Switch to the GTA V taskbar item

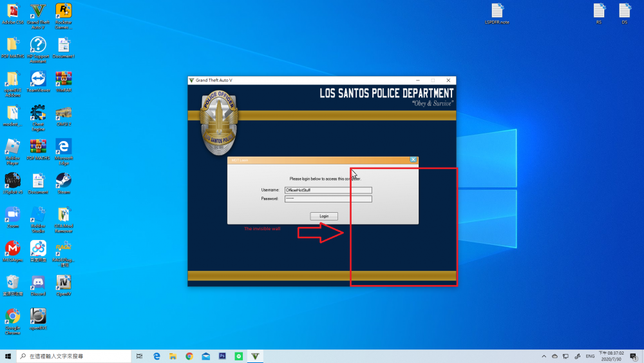pos(255,357)
